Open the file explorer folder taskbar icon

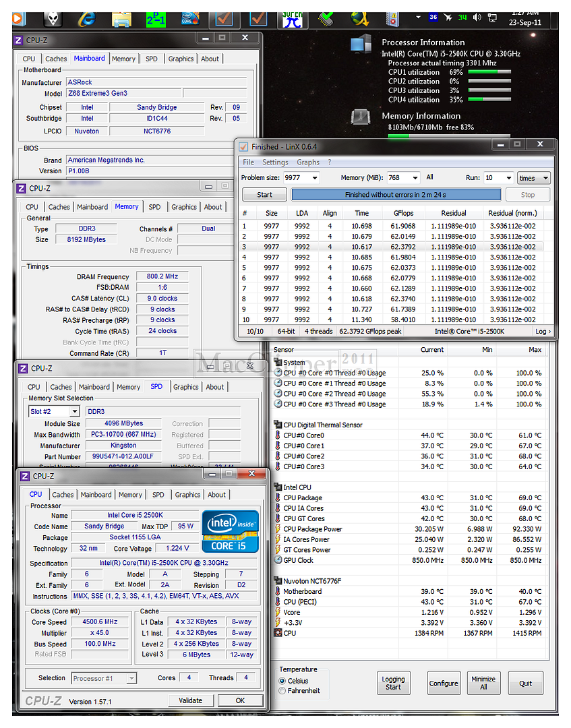[121, 20]
